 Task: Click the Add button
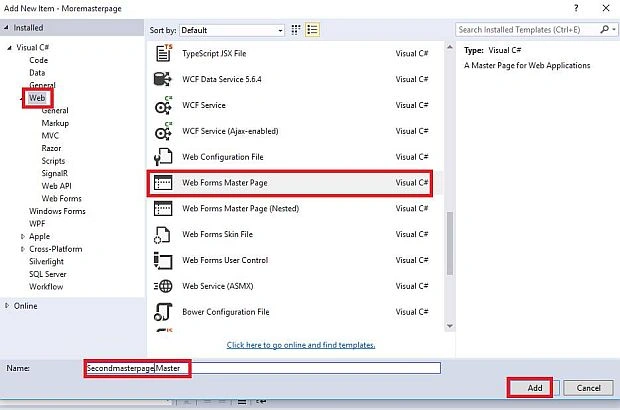coord(535,388)
